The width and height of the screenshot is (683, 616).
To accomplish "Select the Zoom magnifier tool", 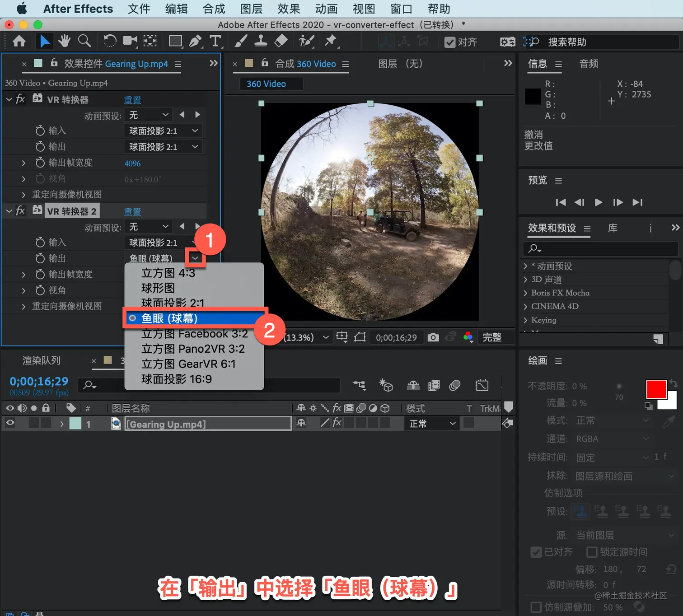I will coord(84,42).
